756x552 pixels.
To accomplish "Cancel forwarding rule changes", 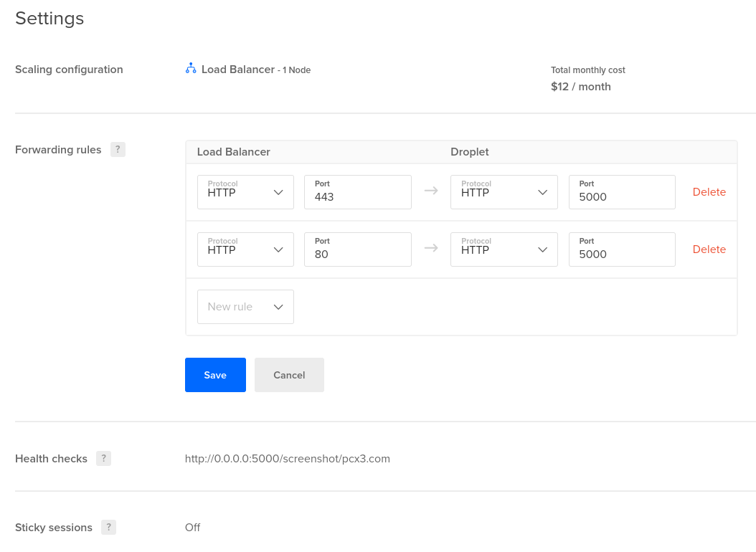I will pyautogui.click(x=289, y=375).
